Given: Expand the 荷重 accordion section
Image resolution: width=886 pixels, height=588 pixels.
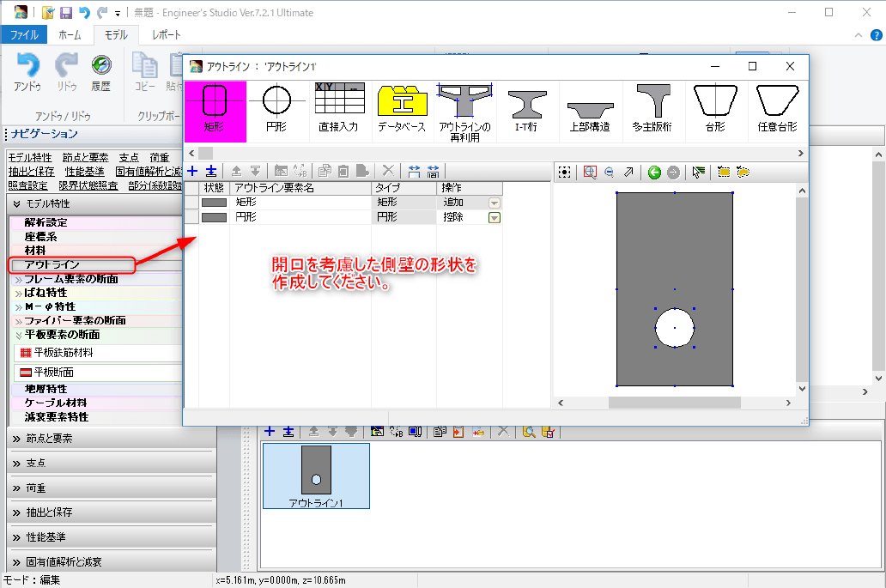Looking at the screenshot, I should click(x=112, y=488).
